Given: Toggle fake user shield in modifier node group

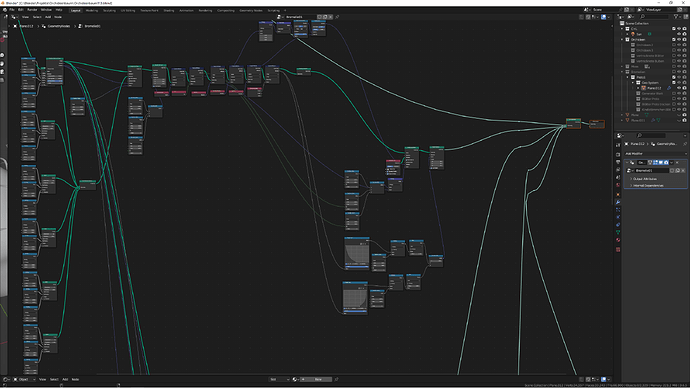Looking at the screenshot, I should click(x=672, y=170).
